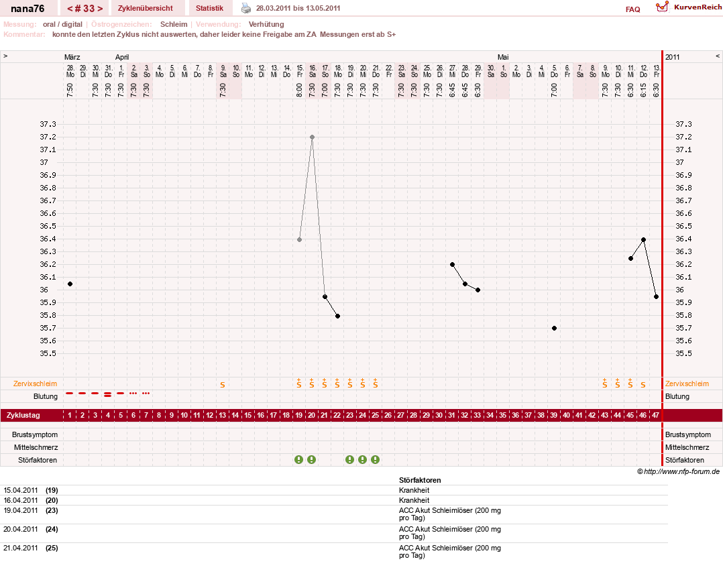Click the 21.04.2011 (25) date entry
The image size is (723, 588).
(x=31, y=548)
